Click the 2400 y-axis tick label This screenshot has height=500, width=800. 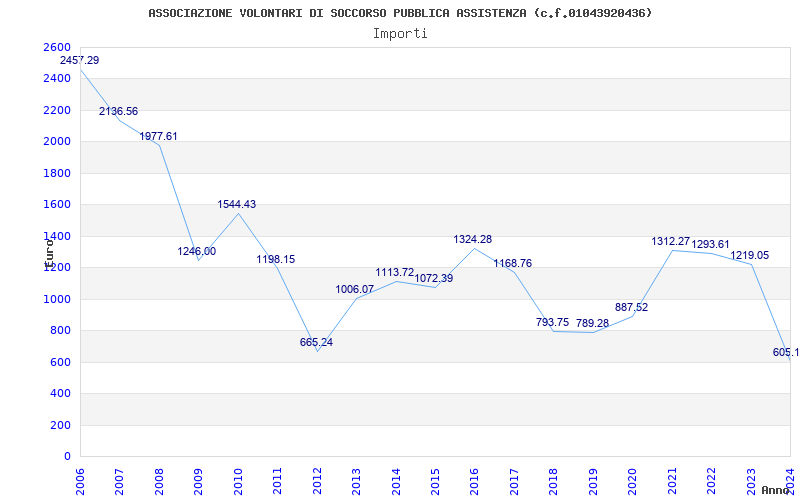click(57, 79)
